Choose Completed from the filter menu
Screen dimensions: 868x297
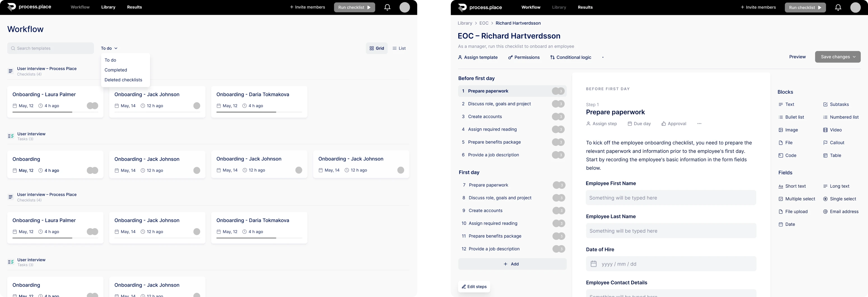pos(116,70)
